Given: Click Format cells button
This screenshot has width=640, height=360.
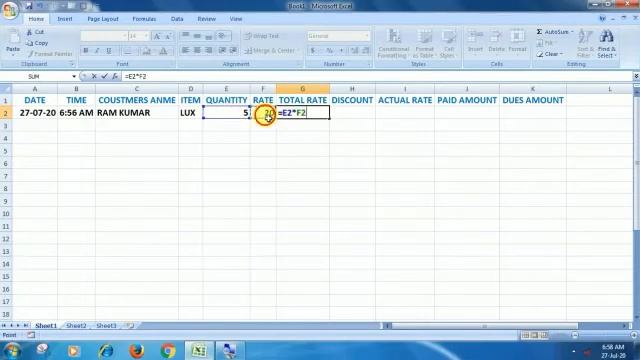Looking at the screenshot, I should (517, 41).
